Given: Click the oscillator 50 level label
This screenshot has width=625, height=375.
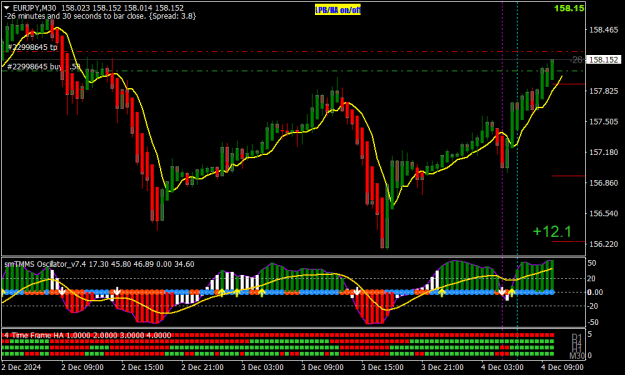Looking at the screenshot, I should click(x=592, y=263).
